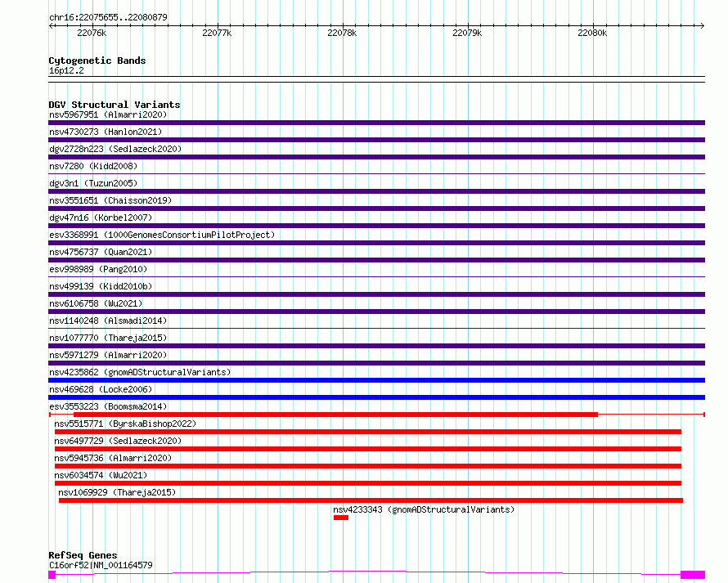Click the purple nsv5967951 variant bar
The image size is (728, 583).
[x=376, y=123]
